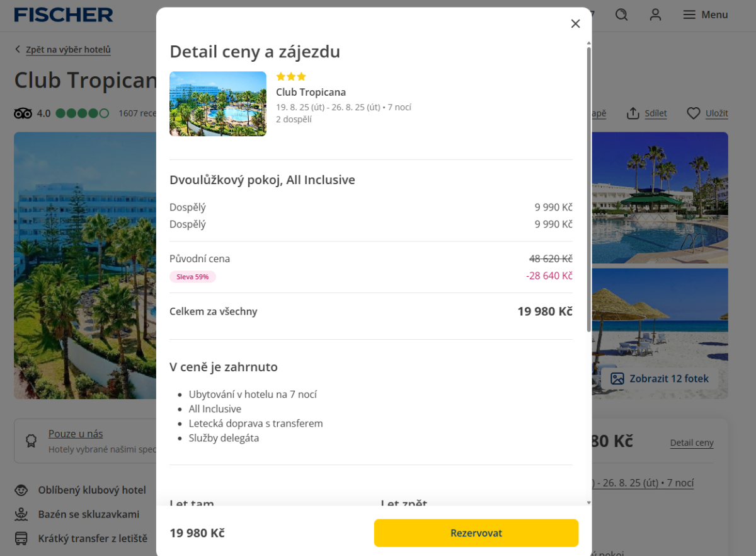This screenshot has width=756, height=556.
Task: Close the price detail dialog
Action: (575, 24)
